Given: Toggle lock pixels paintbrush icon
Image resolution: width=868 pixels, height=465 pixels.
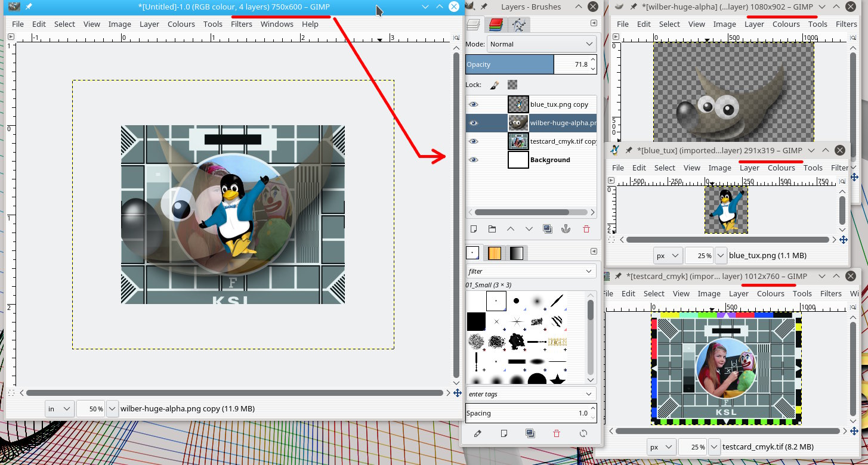Looking at the screenshot, I should click(494, 85).
